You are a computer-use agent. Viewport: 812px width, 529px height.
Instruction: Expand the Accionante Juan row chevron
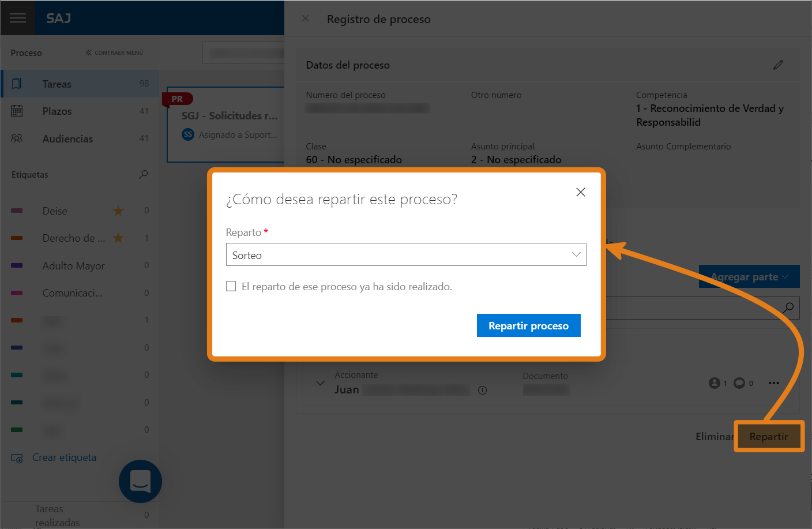[320, 383]
